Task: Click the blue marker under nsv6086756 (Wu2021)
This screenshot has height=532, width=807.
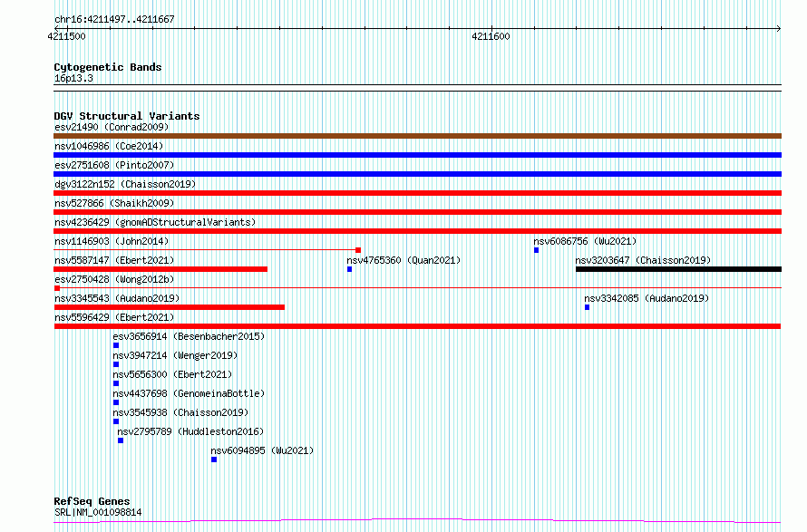Action: (536, 250)
